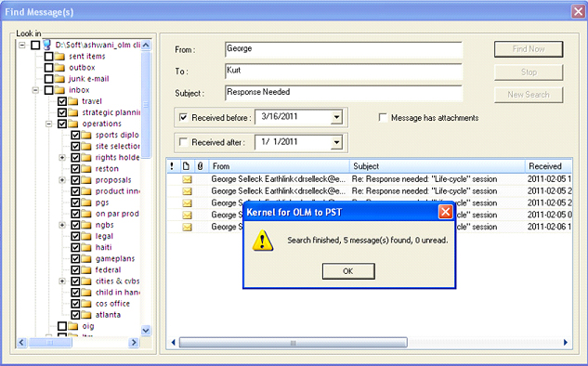Collapse the D:\Soft root tree node
588x366 pixels.
point(22,45)
